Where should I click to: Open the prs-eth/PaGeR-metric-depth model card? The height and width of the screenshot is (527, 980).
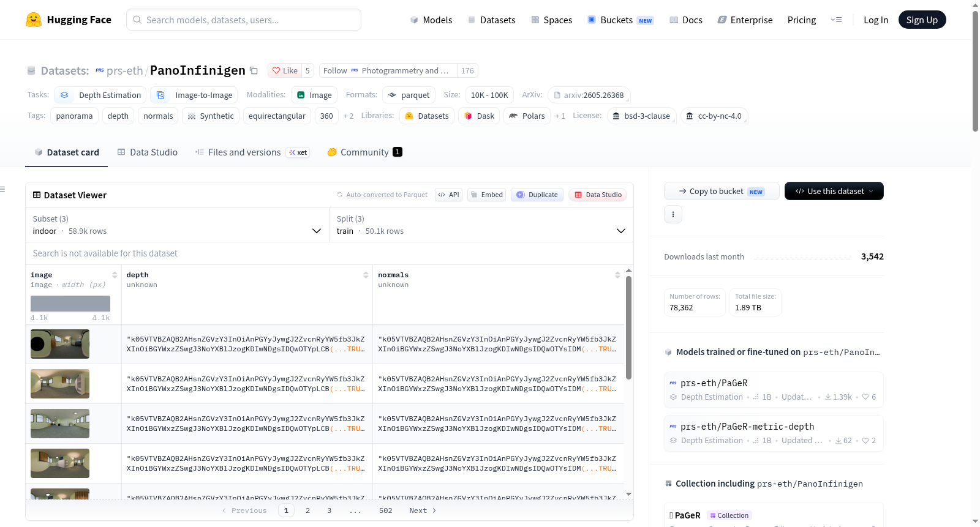[774, 433]
